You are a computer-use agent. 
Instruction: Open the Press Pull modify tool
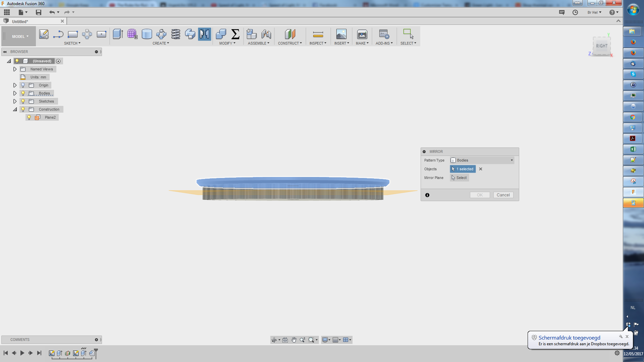click(x=221, y=34)
